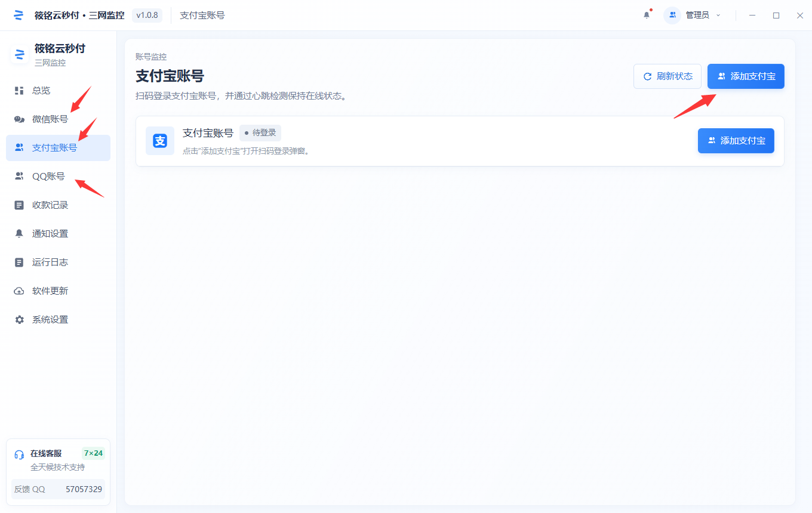Open the 总览 overview page
The width and height of the screenshot is (812, 513).
tap(58, 91)
